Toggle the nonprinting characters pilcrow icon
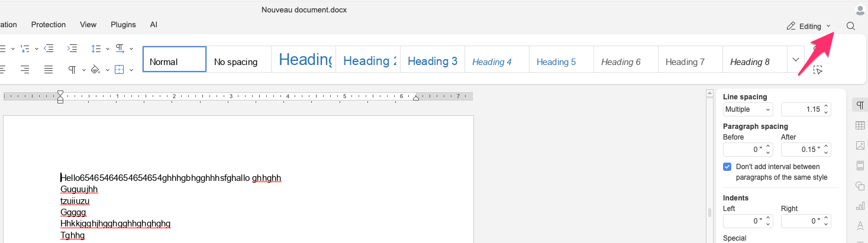Viewport: 868px width, 243px height. tap(72, 70)
